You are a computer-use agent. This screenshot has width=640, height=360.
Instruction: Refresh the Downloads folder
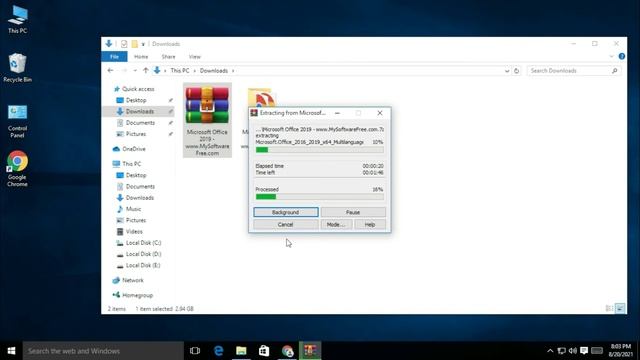coord(516,71)
